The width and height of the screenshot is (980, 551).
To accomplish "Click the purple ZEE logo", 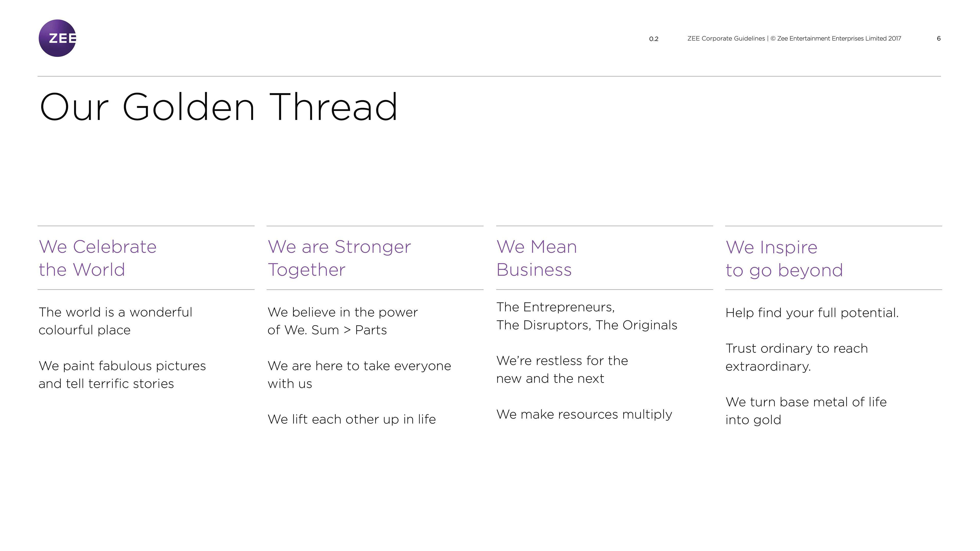I will coord(57,39).
